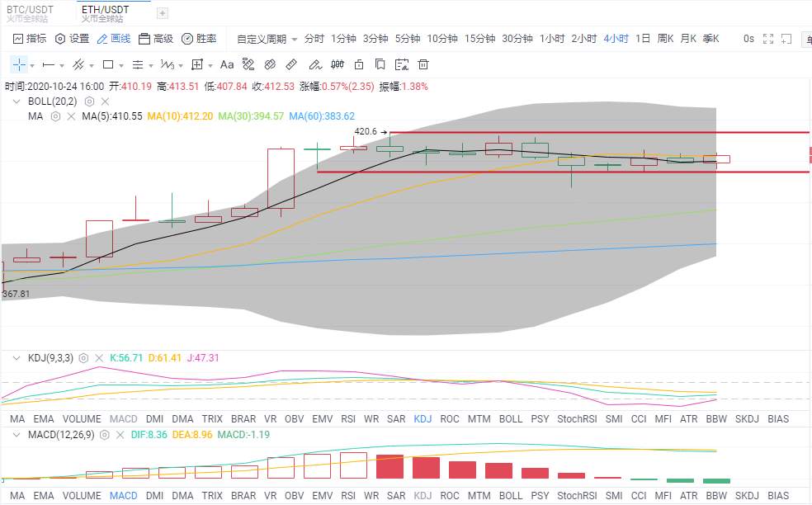The width and height of the screenshot is (812, 505).
Task: Select the crosshair cursor drawing tool
Action: [19, 64]
